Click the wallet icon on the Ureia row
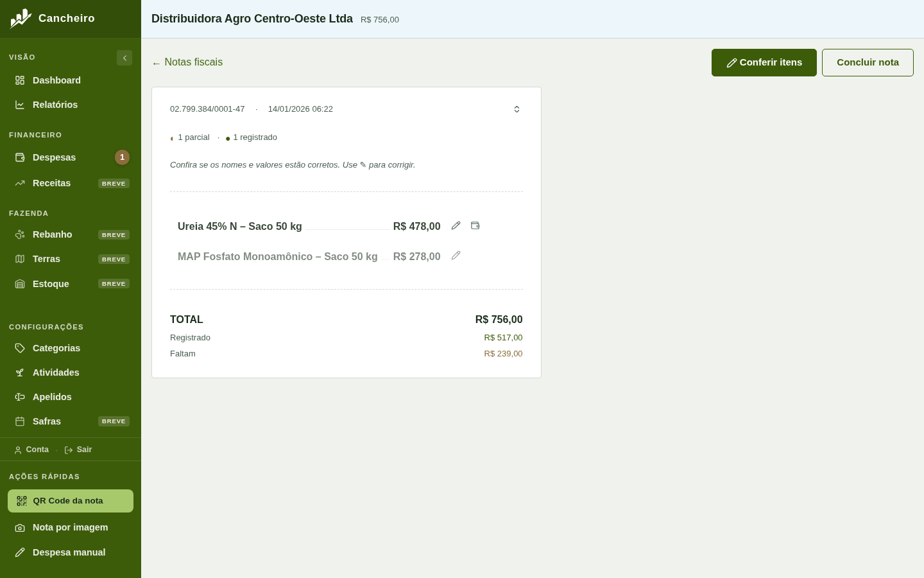 pyautogui.click(x=475, y=225)
